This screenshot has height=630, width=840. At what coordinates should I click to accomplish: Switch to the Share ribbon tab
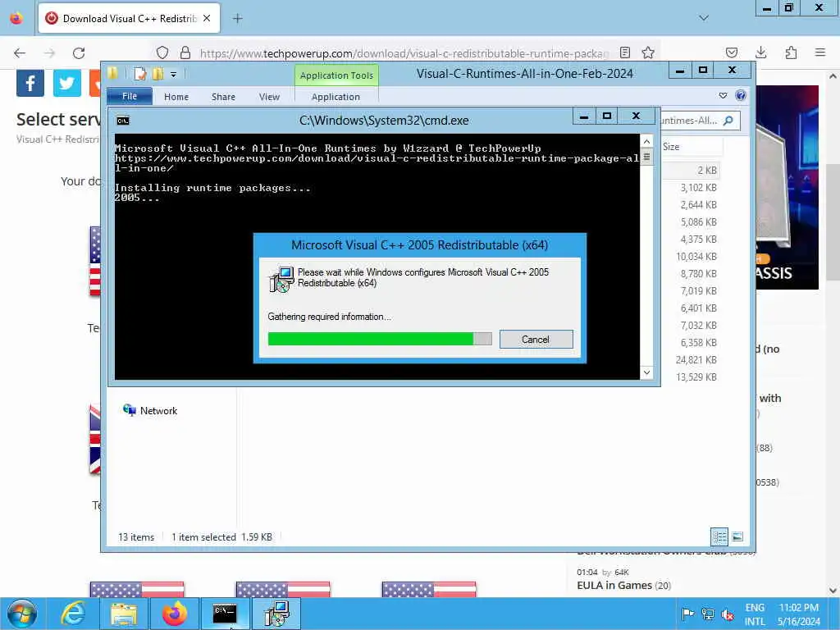pyautogui.click(x=223, y=97)
